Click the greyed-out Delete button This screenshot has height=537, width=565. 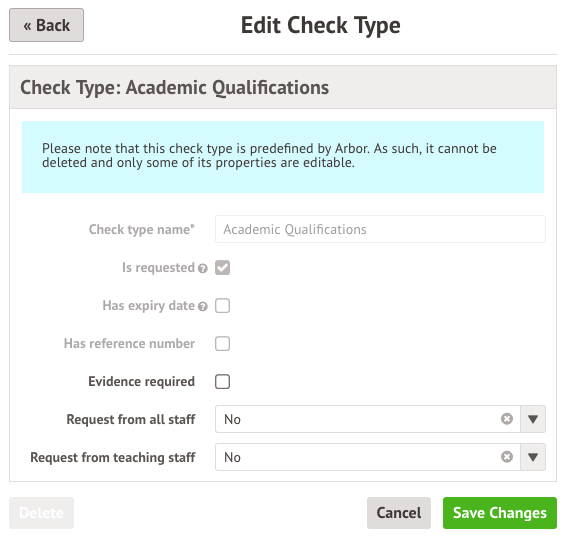[41, 513]
